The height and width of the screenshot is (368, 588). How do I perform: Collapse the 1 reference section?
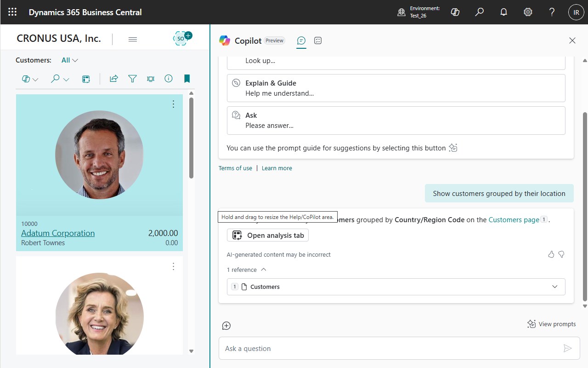(x=247, y=270)
